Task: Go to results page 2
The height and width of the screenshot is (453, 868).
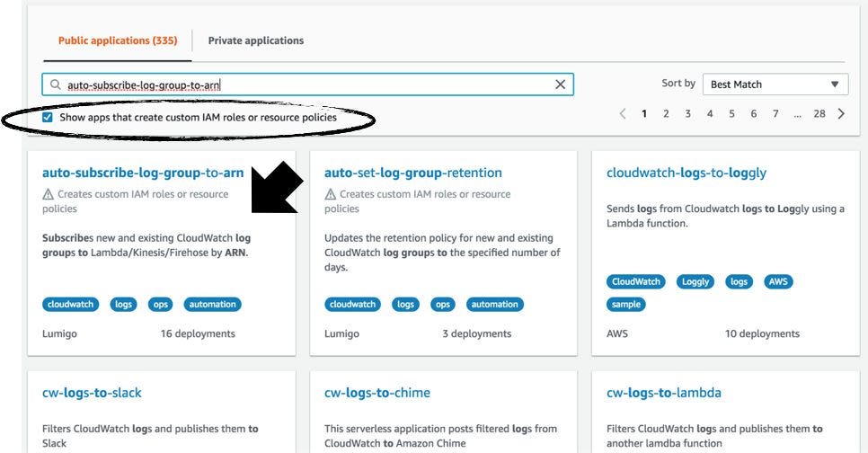Action: (x=666, y=113)
